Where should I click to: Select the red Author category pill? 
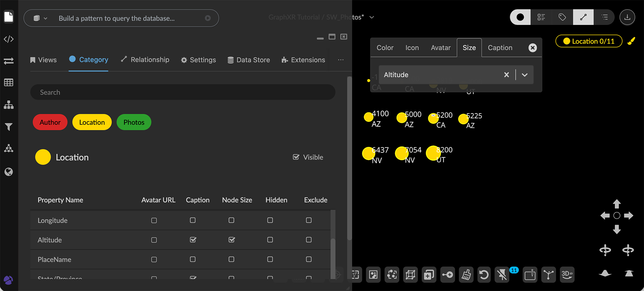coord(50,122)
